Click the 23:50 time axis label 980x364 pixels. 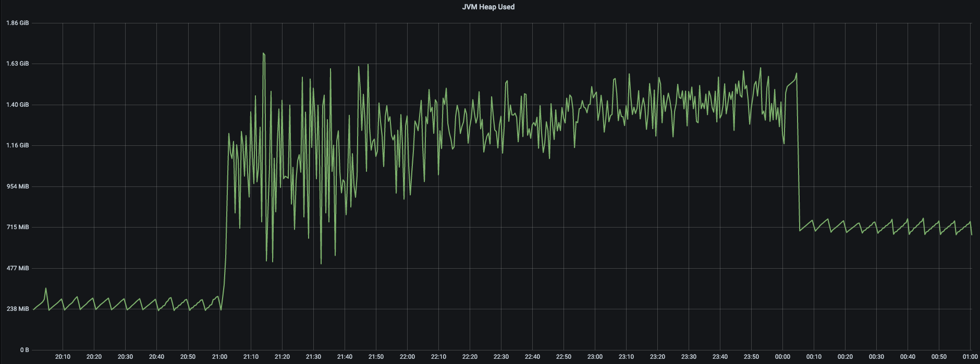click(751, 357)
